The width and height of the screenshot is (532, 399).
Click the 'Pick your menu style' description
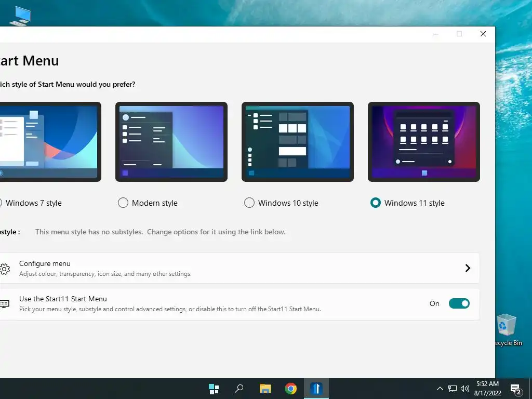tap(170, 309)
